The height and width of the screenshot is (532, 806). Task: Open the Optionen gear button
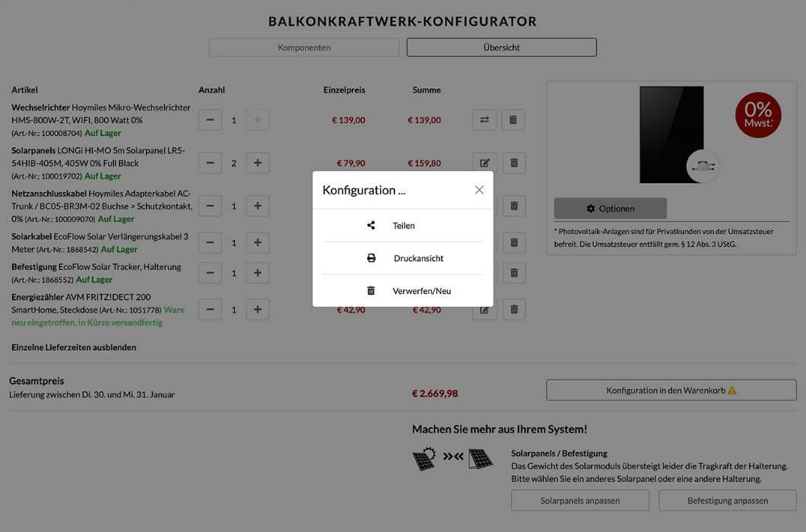coord(610,208)
